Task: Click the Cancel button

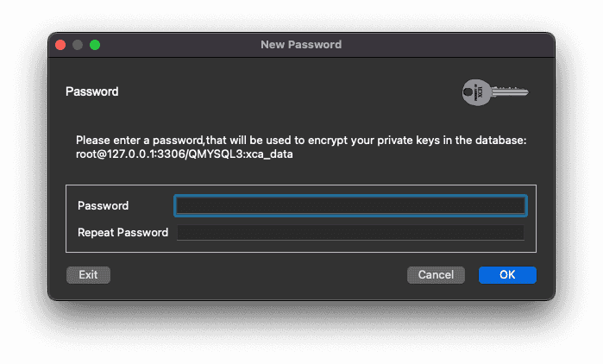Action: click(436, 275)
